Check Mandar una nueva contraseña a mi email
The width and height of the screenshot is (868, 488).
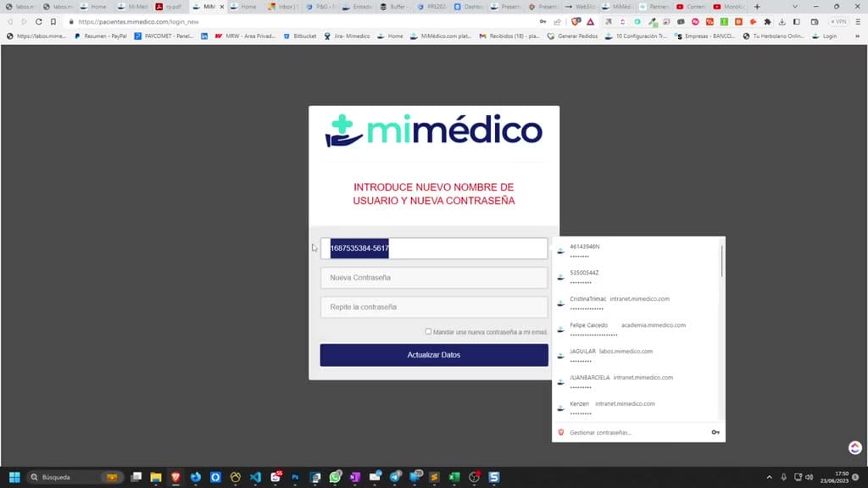coord(428,331)
